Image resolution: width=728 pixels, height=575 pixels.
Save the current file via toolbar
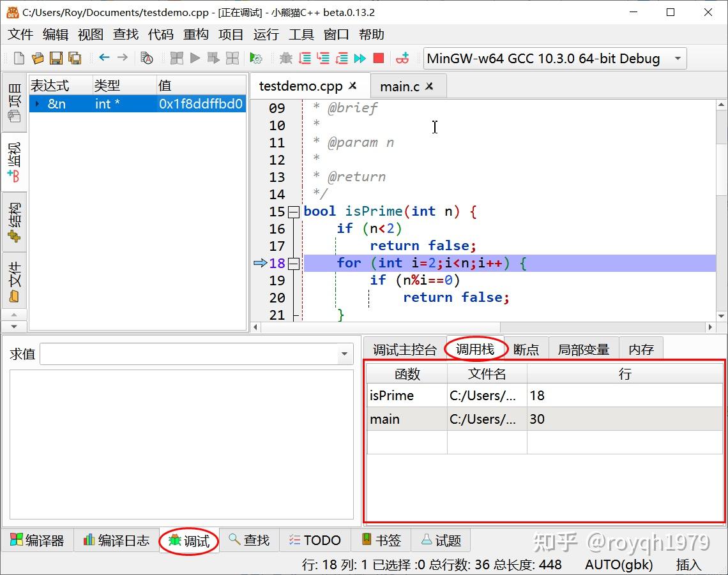point(56,58)
